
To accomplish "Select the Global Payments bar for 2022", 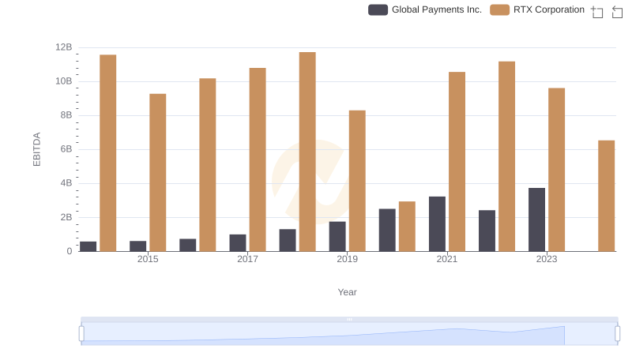I will point(487,231).
